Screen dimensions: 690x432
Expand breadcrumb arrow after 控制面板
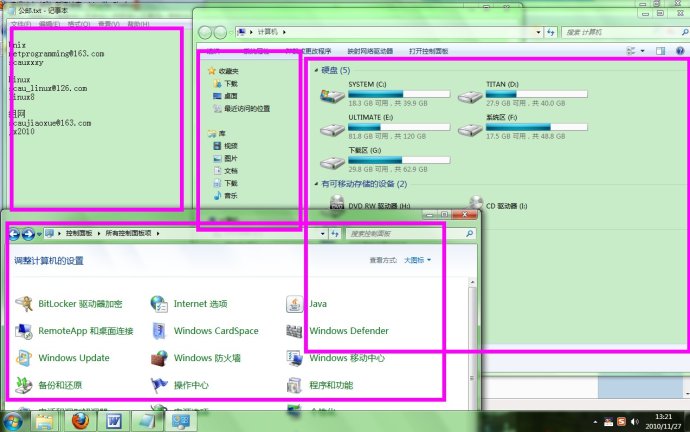99,234
